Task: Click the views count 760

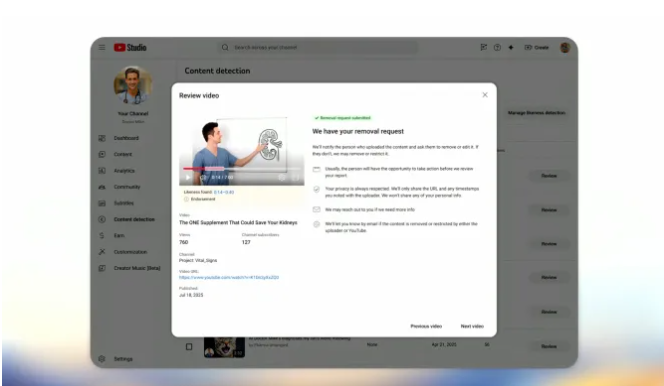Action: (183, 243)
